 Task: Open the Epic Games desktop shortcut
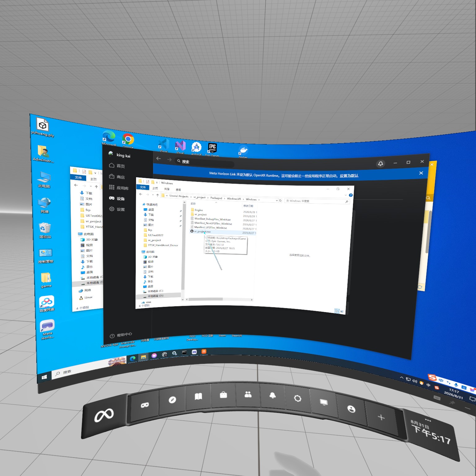[212, 150]
